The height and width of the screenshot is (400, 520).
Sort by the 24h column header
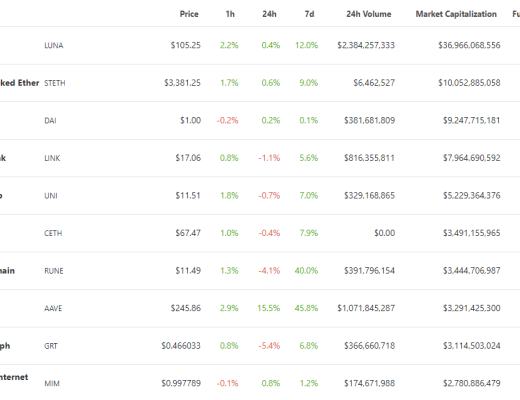click(x=269, y=14)
